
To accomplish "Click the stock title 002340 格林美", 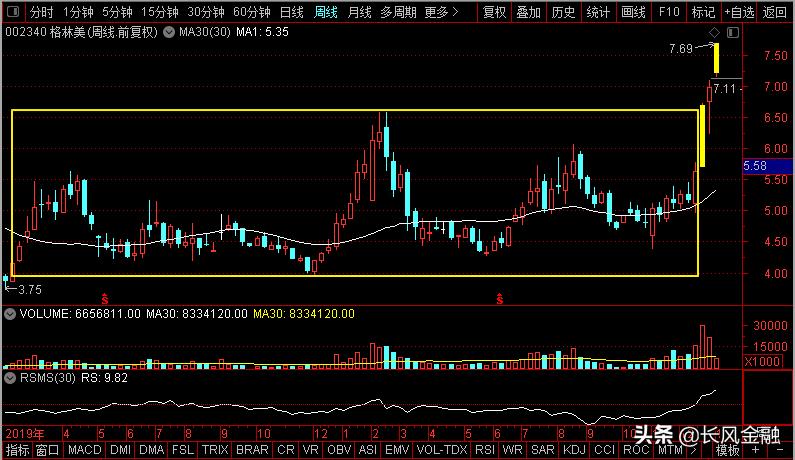I will pos(82,32).
